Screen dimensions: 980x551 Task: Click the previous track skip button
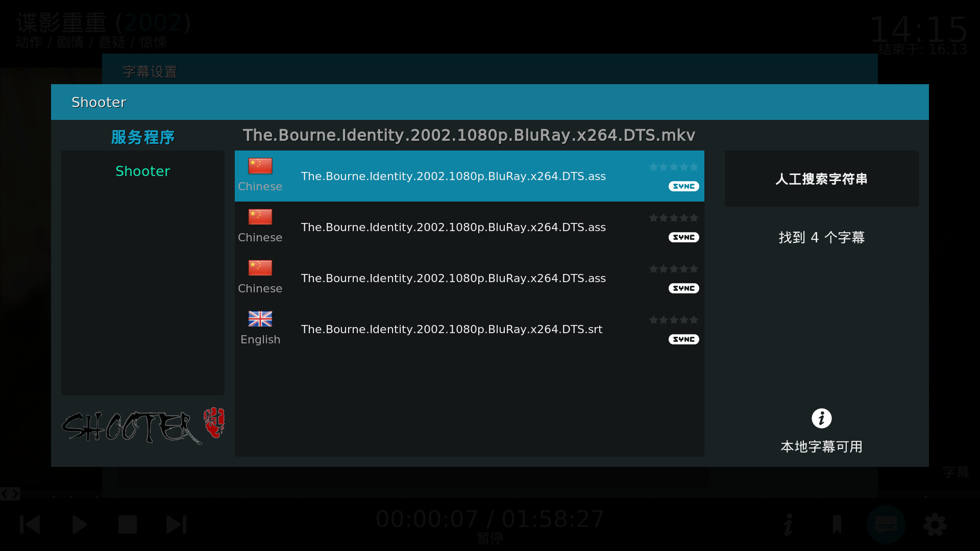(30, 524)
